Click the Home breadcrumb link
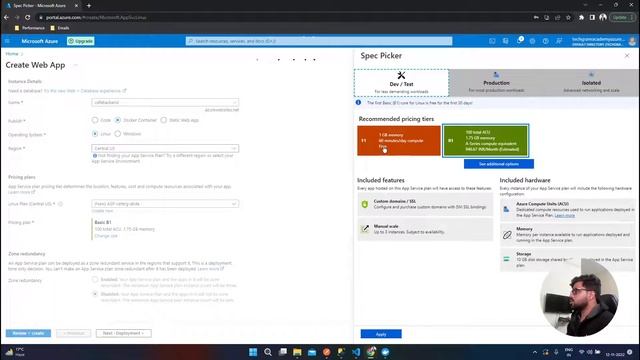 click(12, 54)
